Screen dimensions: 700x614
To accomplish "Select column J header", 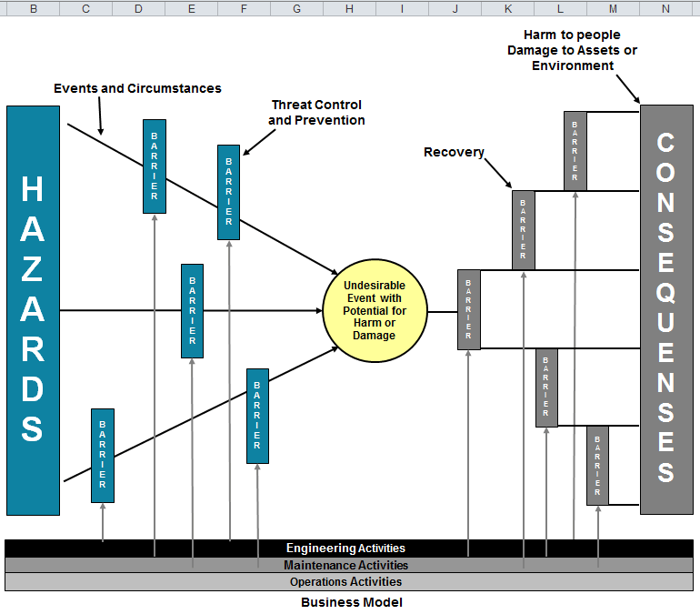I will (x=455, y=8).
